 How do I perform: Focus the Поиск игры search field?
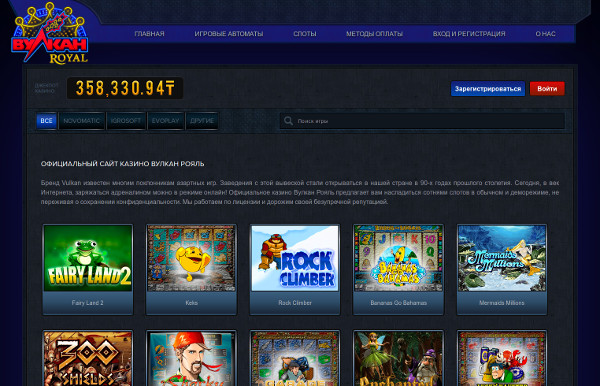point(422,121)
